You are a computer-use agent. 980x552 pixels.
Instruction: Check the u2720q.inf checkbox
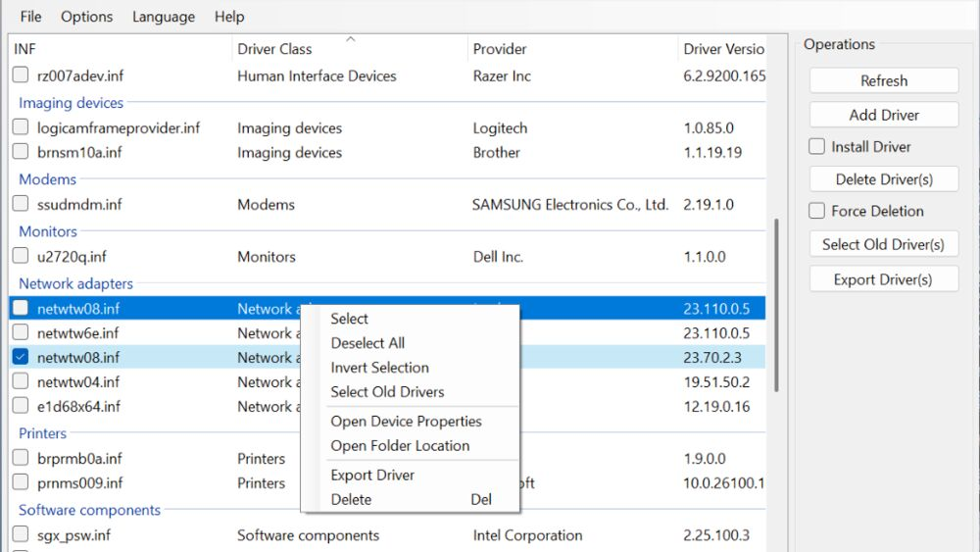tap(21, 256)
